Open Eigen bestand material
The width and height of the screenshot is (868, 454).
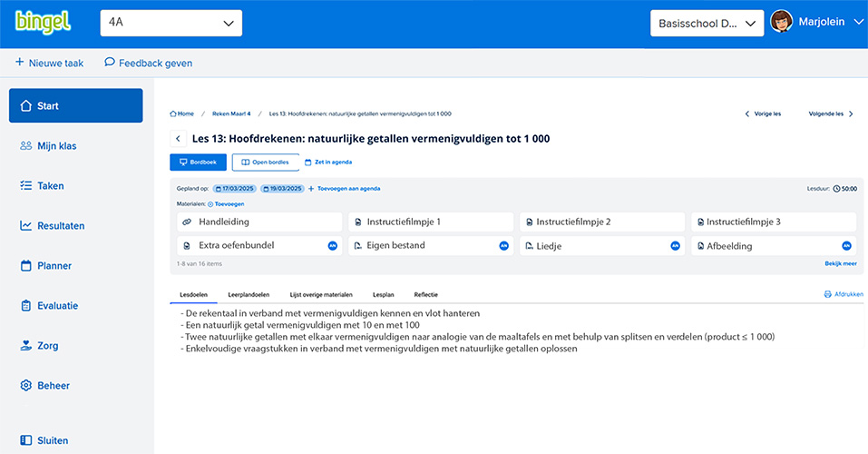431,245
